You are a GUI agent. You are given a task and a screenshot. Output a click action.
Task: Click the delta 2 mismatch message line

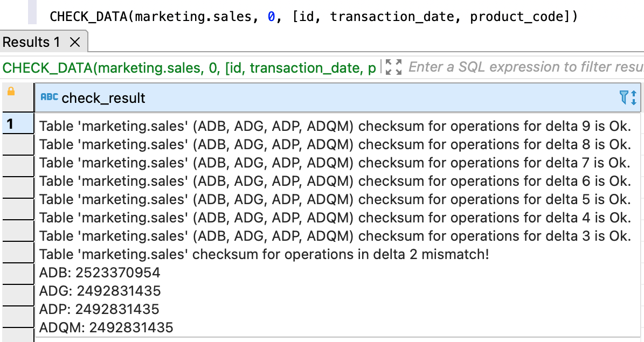click(x=264, y=254)
